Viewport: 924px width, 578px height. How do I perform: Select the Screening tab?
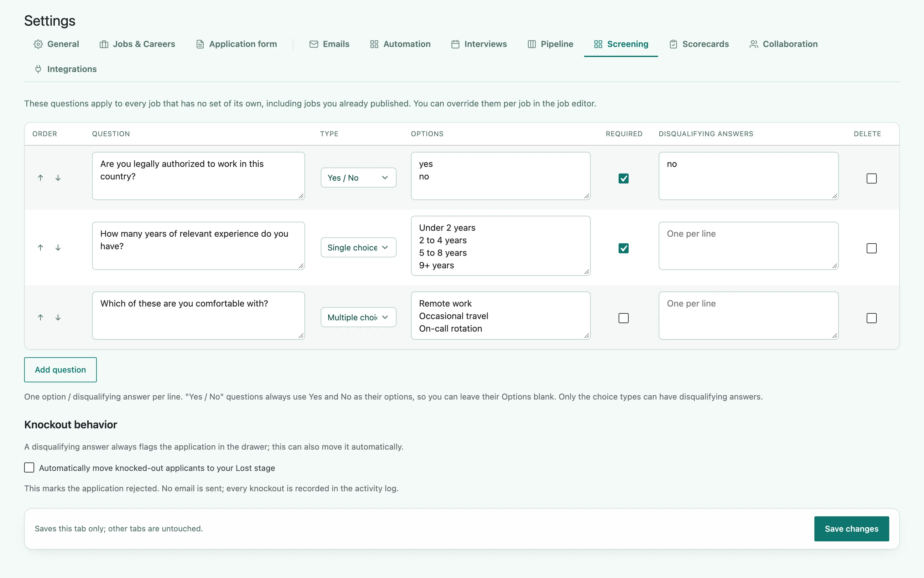pos(621,44)
